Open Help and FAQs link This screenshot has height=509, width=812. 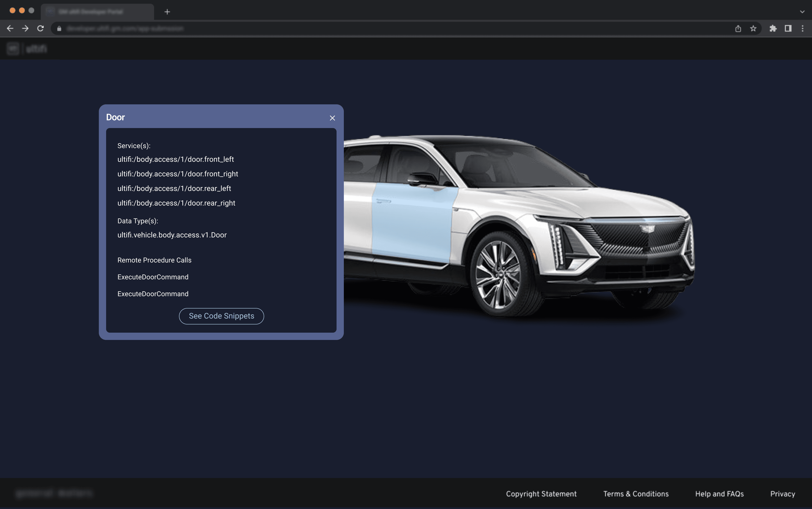click(x=720, y=494)
